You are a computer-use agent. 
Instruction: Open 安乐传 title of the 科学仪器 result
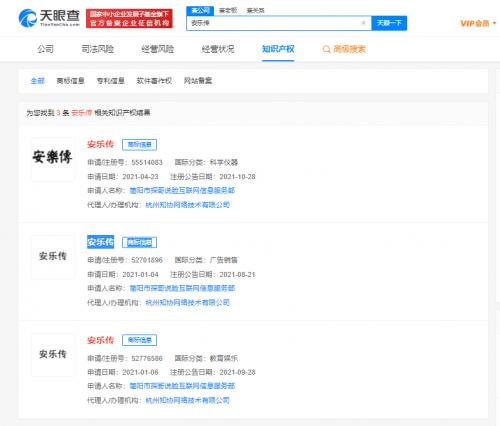100,144
